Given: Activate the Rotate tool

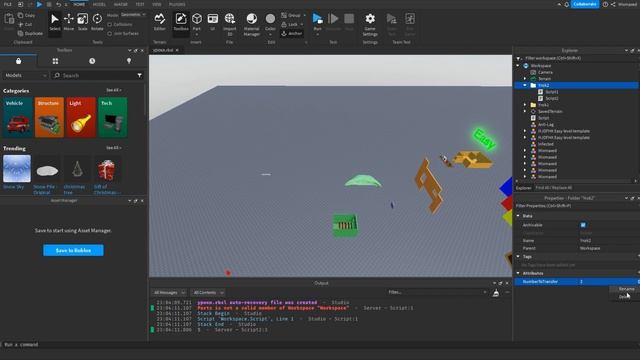Looking at the screenshot, I should click(x=97, y=22).
